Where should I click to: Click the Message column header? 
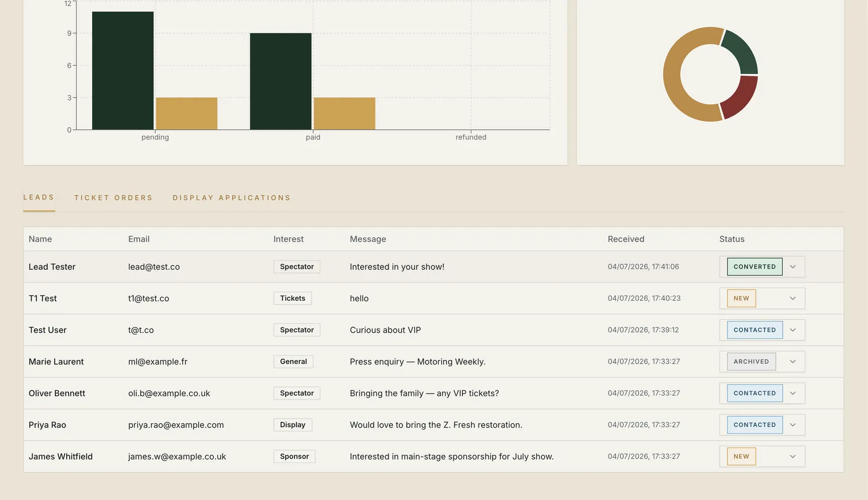click(368, 239)
